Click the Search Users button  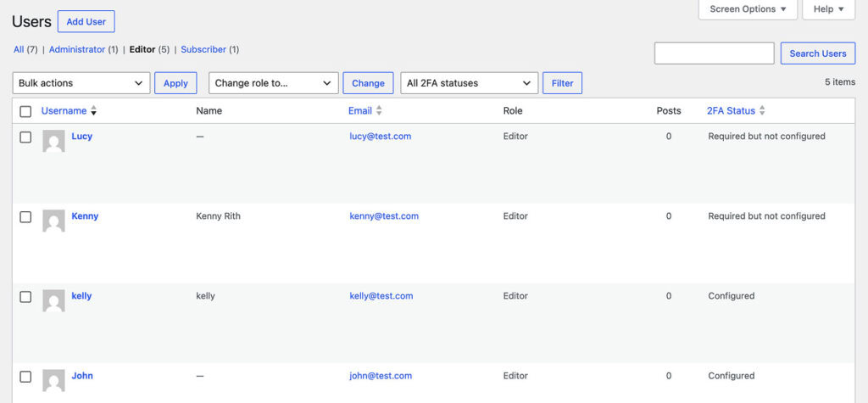[x=818, y=53]
